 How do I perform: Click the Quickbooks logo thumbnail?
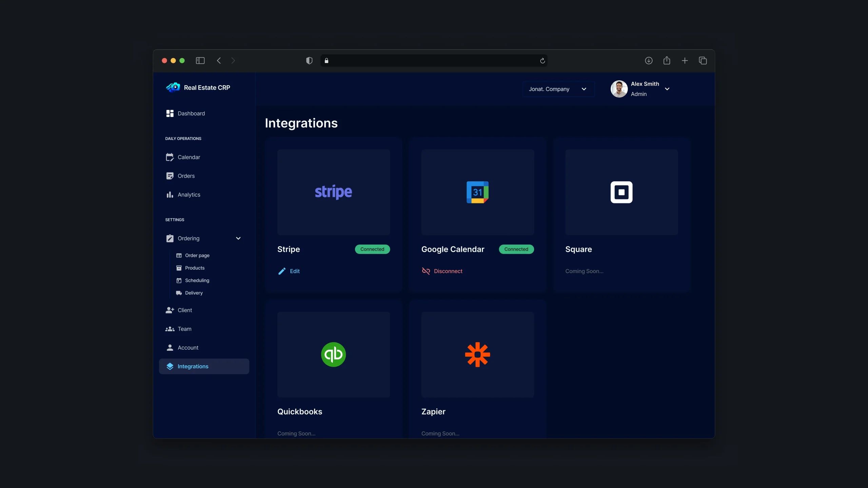click(334, 354)
